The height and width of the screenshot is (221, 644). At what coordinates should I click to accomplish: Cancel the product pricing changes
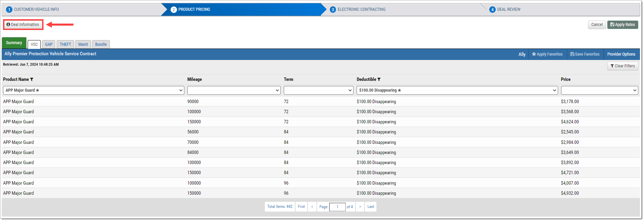[x=597, y=25]
